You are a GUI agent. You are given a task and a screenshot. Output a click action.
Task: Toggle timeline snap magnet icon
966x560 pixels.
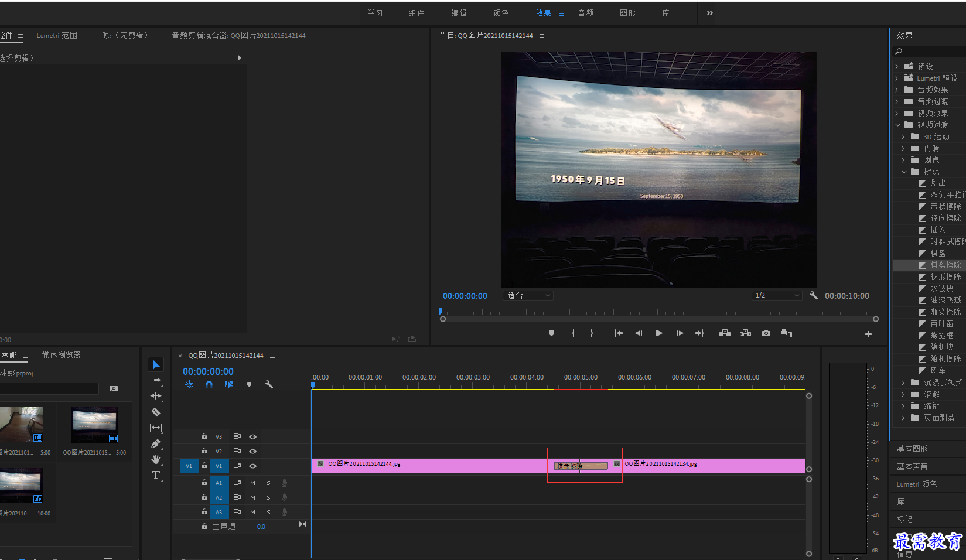pyautogui.click(x=209, y=384)
